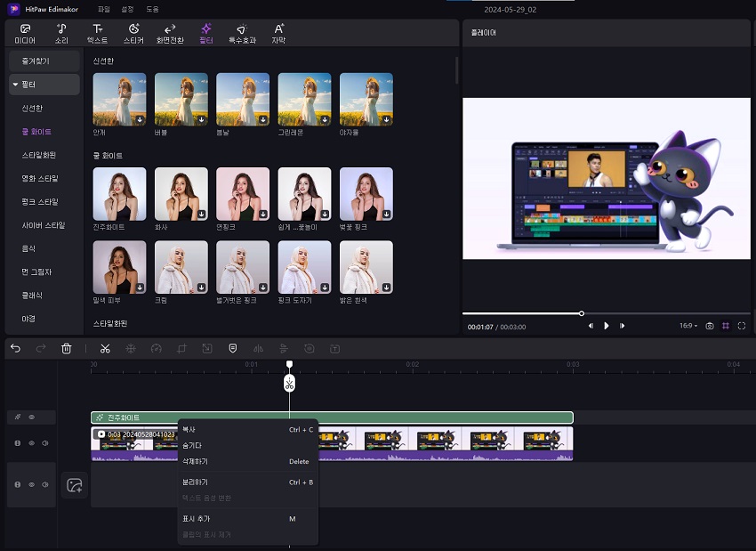Download the 그린레몬 filter via its arrow icon
This screenshot has width=756, height=551.
click(x=325, y=119)
